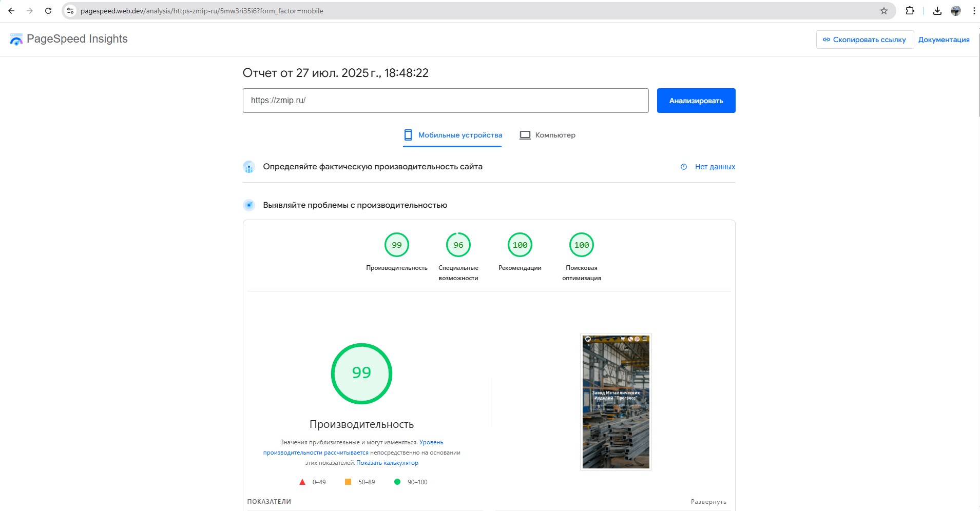This screenshot has height=511, width=980.
Task: Click the PageSpeed Insights logo icon
Action: 16,39
